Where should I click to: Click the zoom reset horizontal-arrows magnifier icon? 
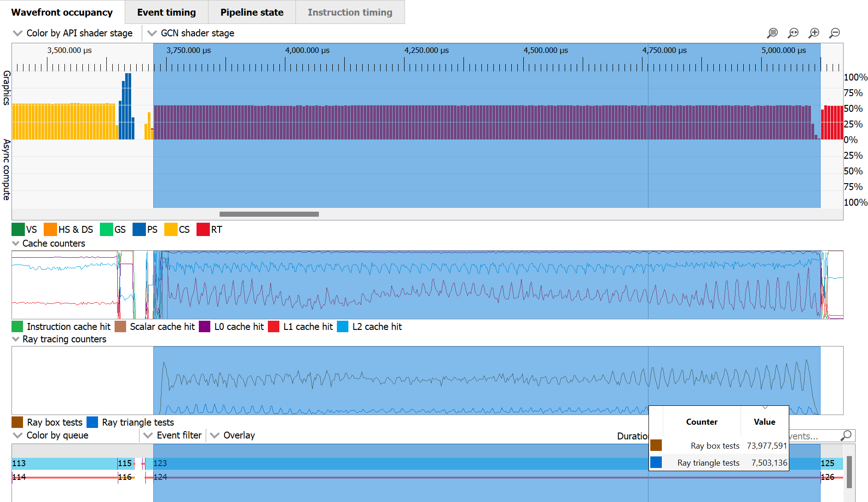793,33
